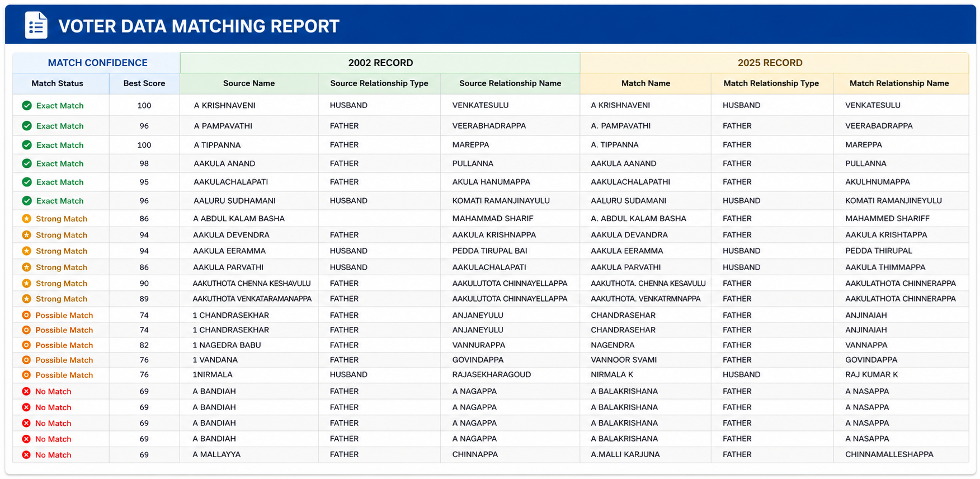
Task: Select the check icon for A TIPPANNA row
Action: [x=27, y=145]
